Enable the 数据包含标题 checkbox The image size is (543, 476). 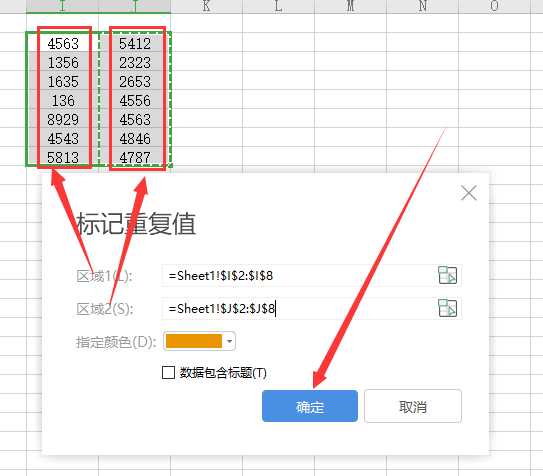tap(168, 373)
